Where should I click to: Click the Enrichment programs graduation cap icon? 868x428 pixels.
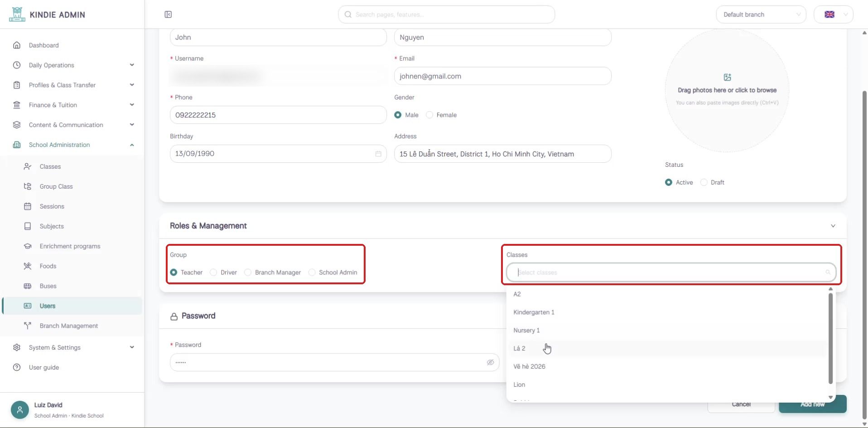point(28,246)
